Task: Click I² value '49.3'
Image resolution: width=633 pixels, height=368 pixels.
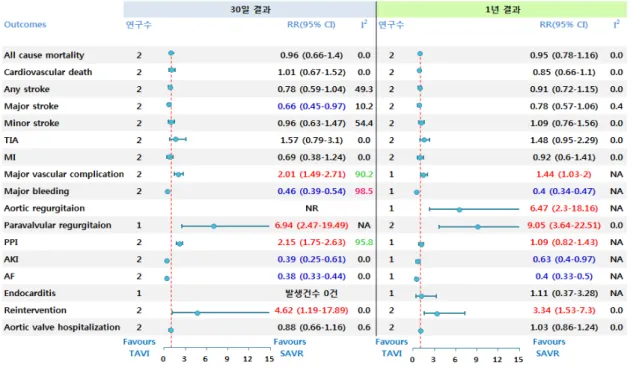Action: [x=364, y=89]
